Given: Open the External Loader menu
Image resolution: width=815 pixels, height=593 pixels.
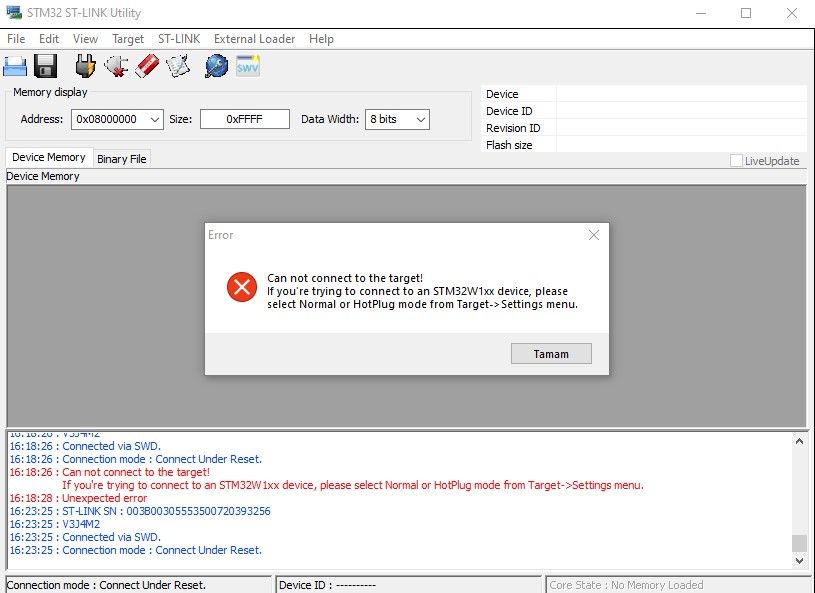Looking at the screenshot, I should click(x=254, y=39).
